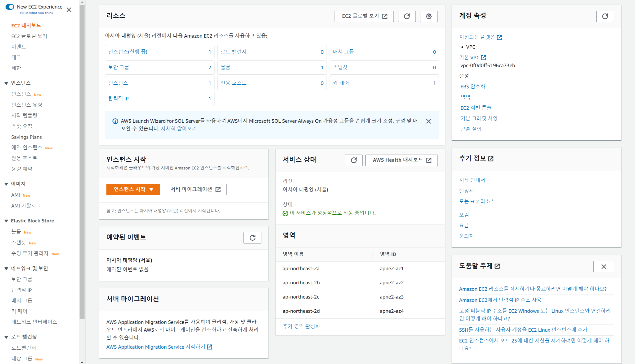
Task: Open 네트워크 인터페이스 in sidebar
Action: [34, 322]
